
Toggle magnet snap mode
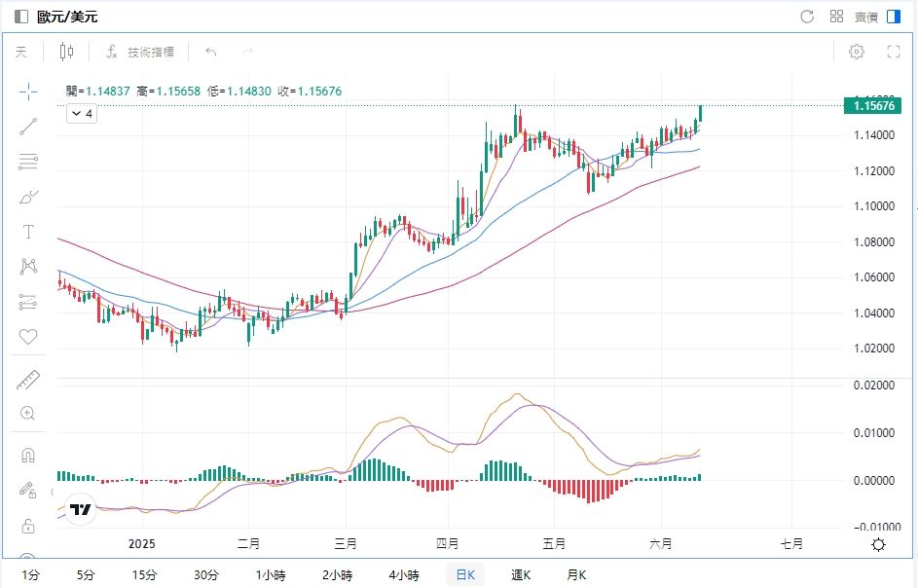pos(28,456)
